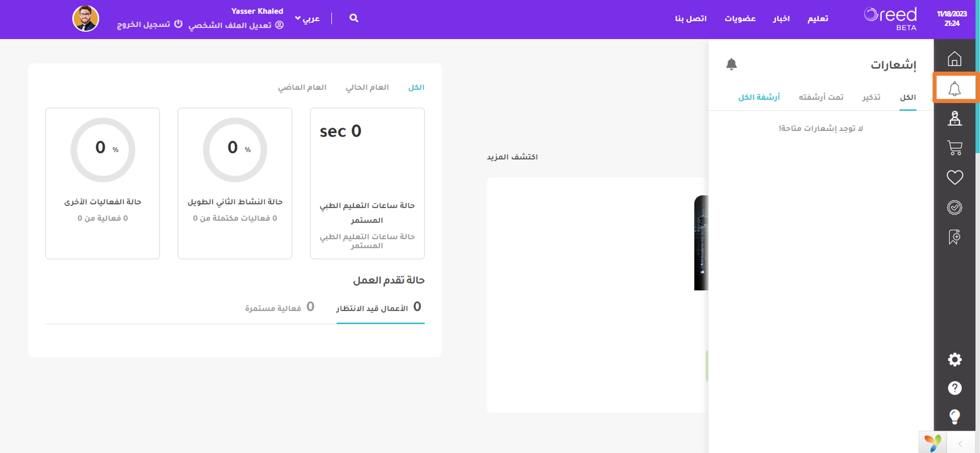Screen dimensions: 980x453
Task: Open the Home icon in sidebar
Action: pyautogui.click(x=954, y=59)
